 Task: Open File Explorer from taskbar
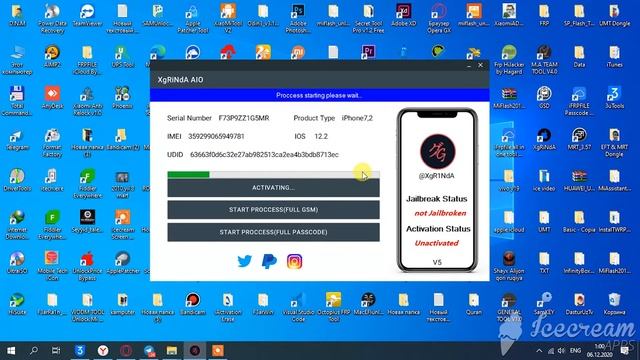[x=172, y=351]
